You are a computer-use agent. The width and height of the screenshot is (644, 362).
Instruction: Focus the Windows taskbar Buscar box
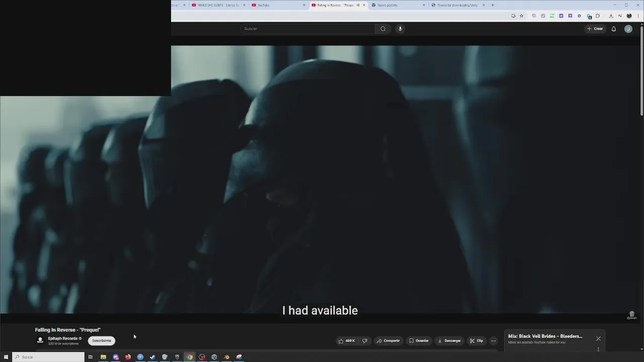click(x=48, y=357)
